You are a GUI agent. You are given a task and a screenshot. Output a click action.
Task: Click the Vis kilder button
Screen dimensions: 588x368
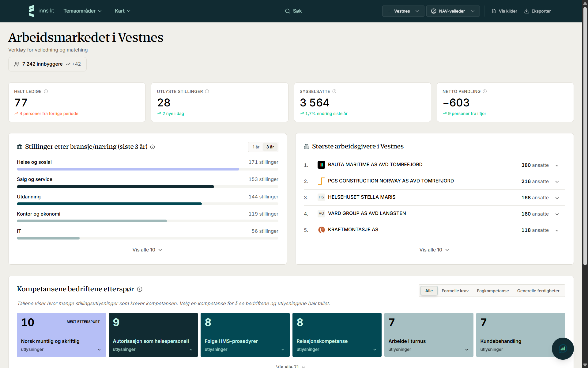[504, 11]
